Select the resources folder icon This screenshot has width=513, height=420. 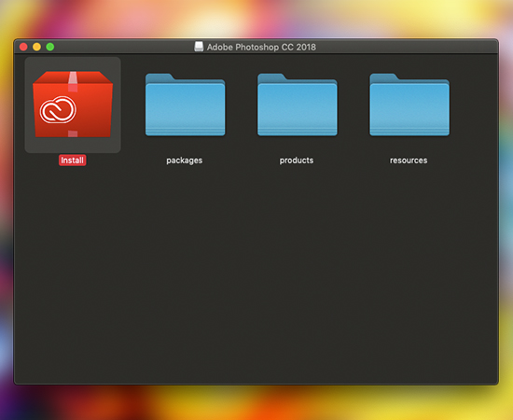point(409,105)
